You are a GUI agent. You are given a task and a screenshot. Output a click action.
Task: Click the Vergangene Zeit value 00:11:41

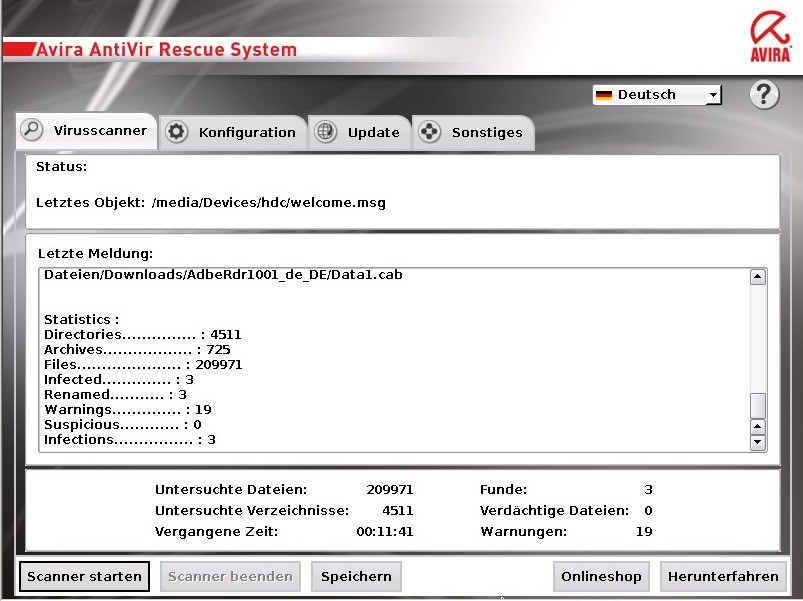pyautogui.click(x=385, y=532)
